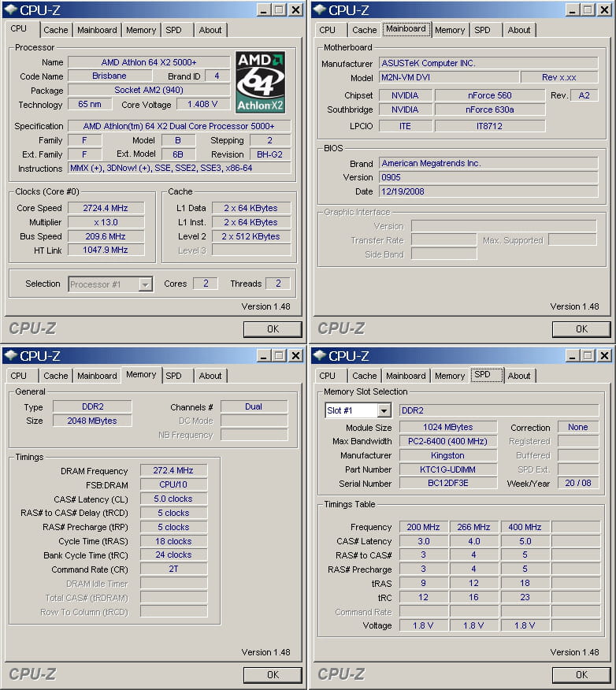Viewport: 616px width, 690px height.
Task: Open Cache tab in top-left CPU window
Action: pyautogui.click(x=56, y=30)
